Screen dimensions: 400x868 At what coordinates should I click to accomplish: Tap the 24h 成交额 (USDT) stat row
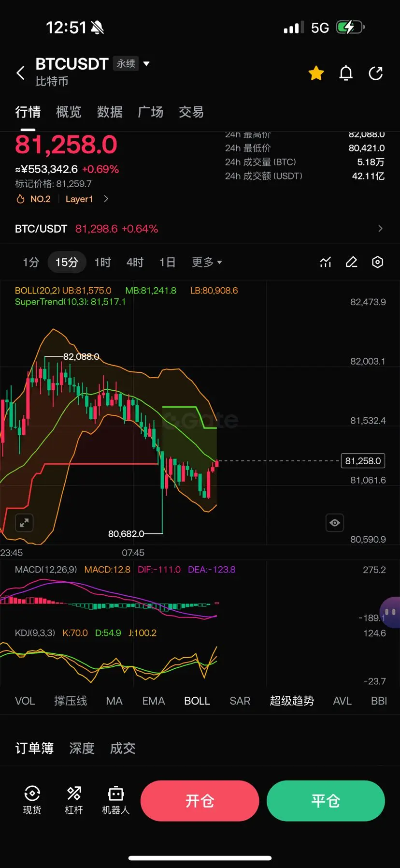point(305,176)
